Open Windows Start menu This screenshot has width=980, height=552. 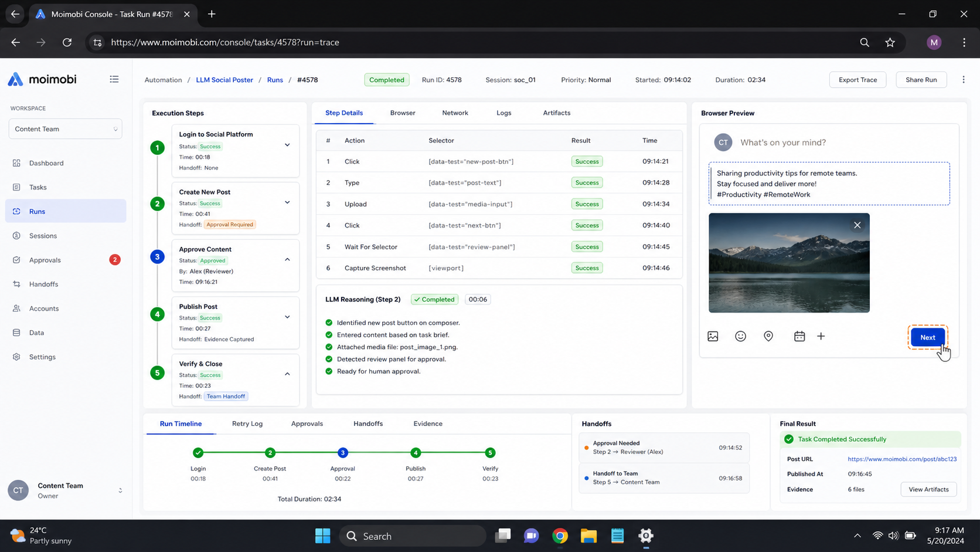click(322, 536)
